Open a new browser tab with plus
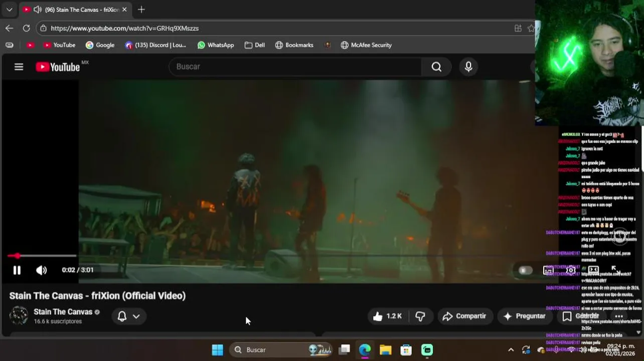Viewport: 644px width, 361px height. click(141, 10)
